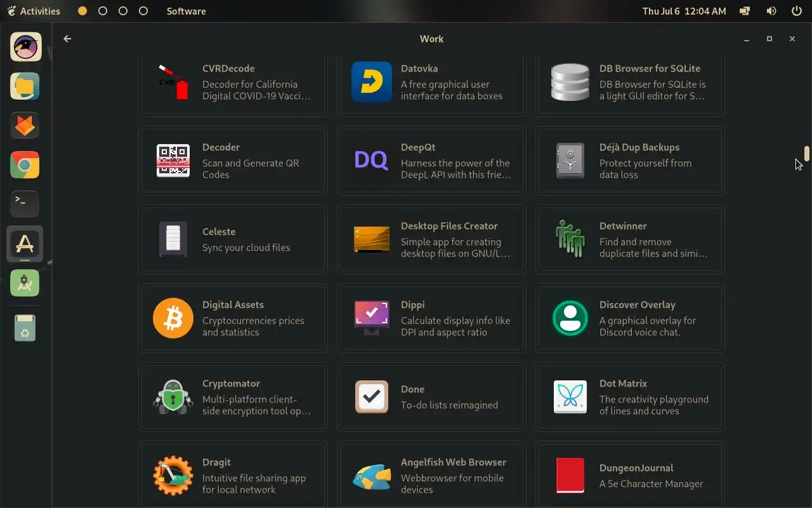The width and height of the screenshot is (812, 508).
Task: Click 'Cryptocurrencies prices and statistics' text
Action: (x=253, y=326)
